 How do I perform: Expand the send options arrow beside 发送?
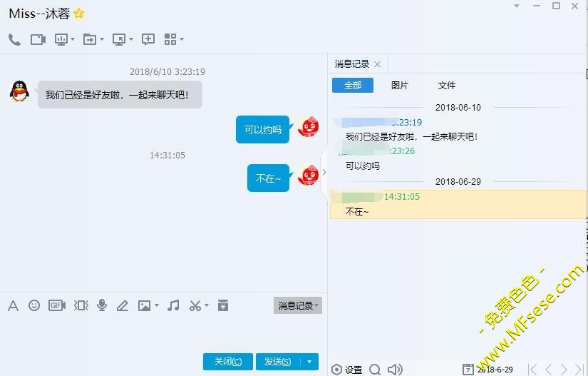(x=309, y=362)
